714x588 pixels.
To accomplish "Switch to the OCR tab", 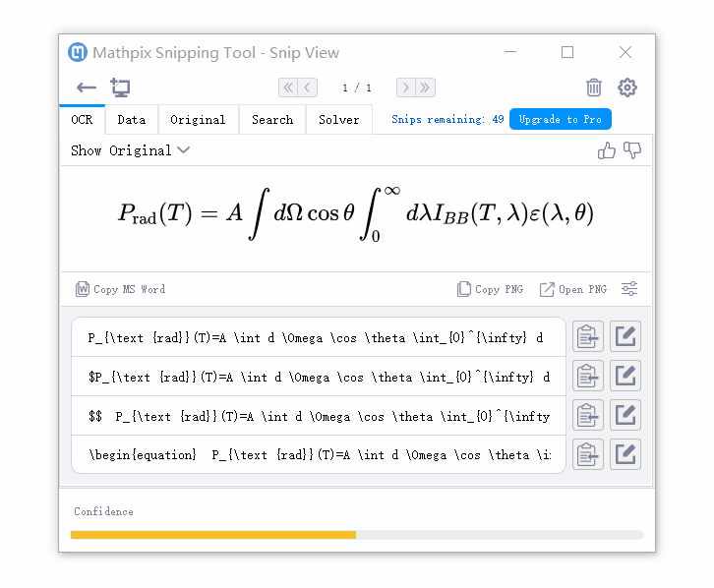I will (82, 120).
